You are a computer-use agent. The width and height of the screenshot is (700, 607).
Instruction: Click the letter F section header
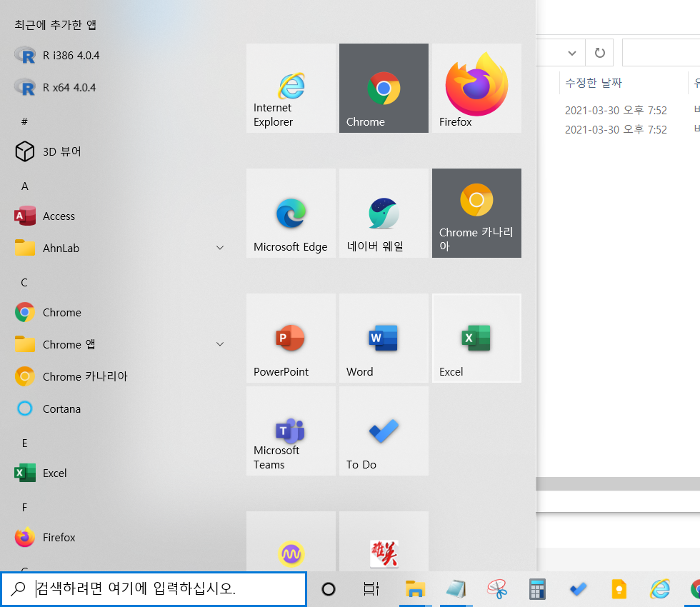pyautogui.click(x=24, y=508)
